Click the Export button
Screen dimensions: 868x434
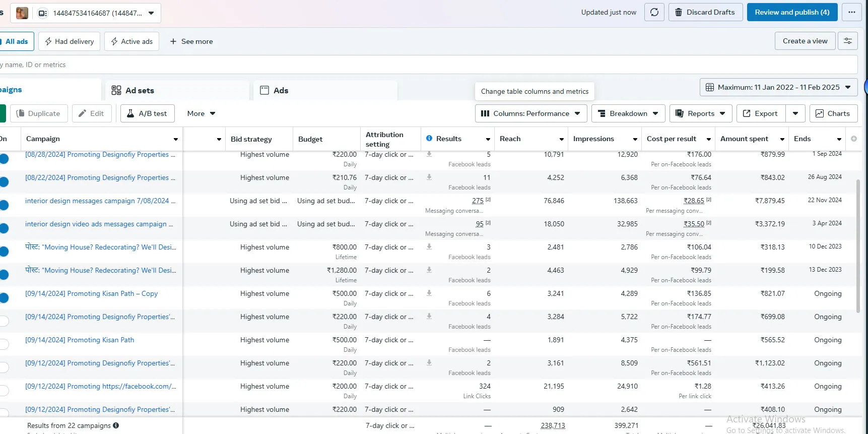point(760,113)
